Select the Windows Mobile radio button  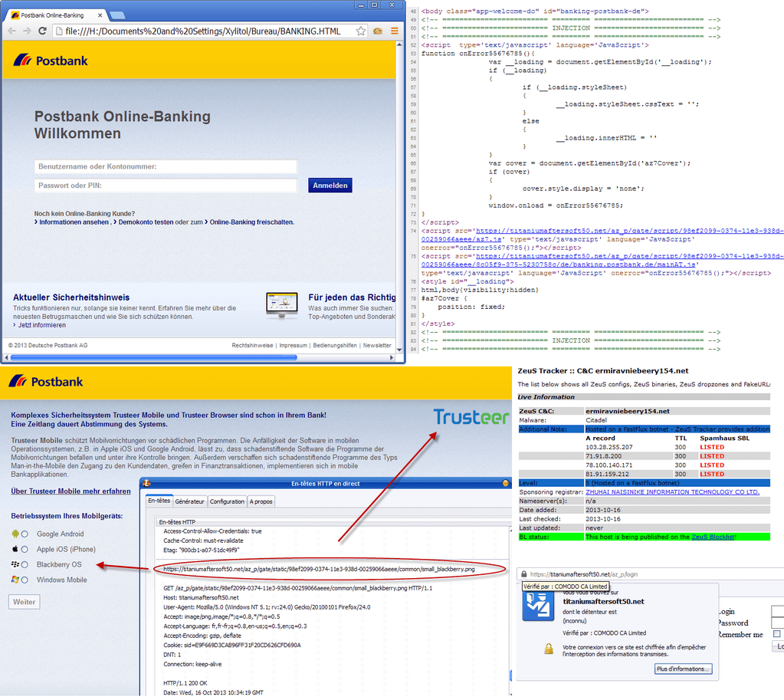pyautogui.click(x=25, y=580)
